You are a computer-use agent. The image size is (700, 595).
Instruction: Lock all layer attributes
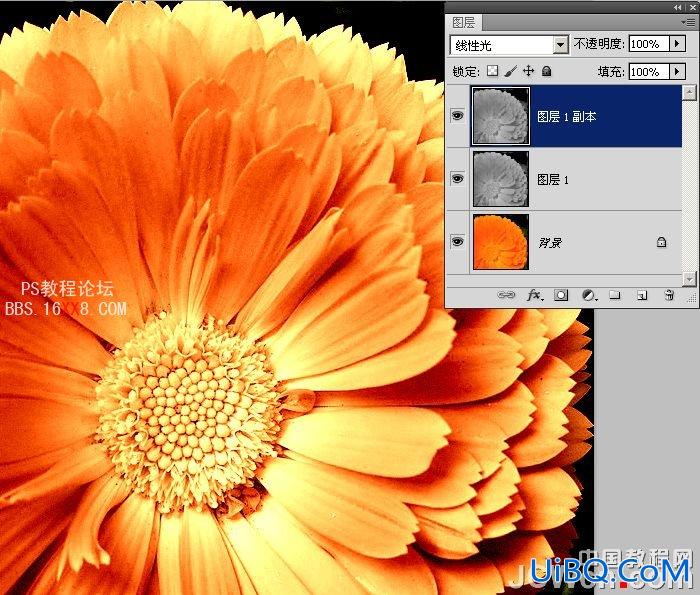tap(546, 71)
